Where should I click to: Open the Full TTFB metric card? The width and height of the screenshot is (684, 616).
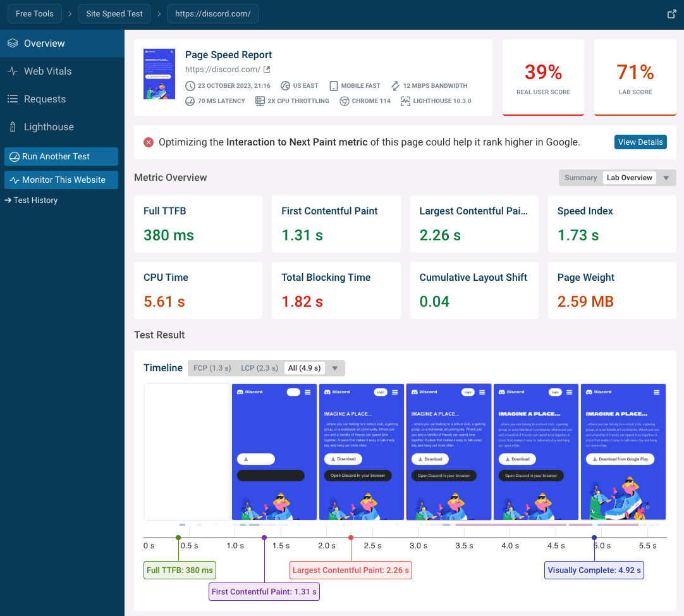click(198, 224)
